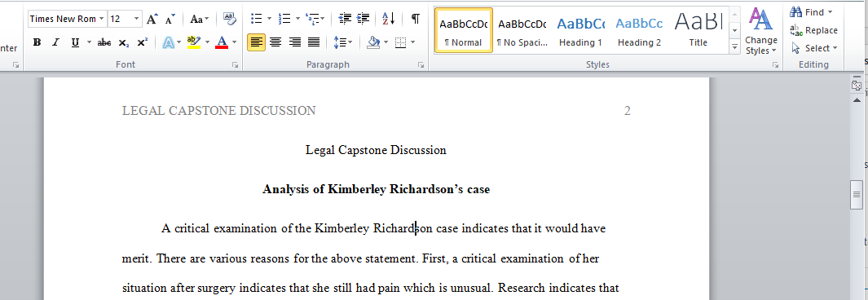The height and width of the screenshot is (300, 868).
Task: Select Justify alignment
Action: [x=314, y=42]
